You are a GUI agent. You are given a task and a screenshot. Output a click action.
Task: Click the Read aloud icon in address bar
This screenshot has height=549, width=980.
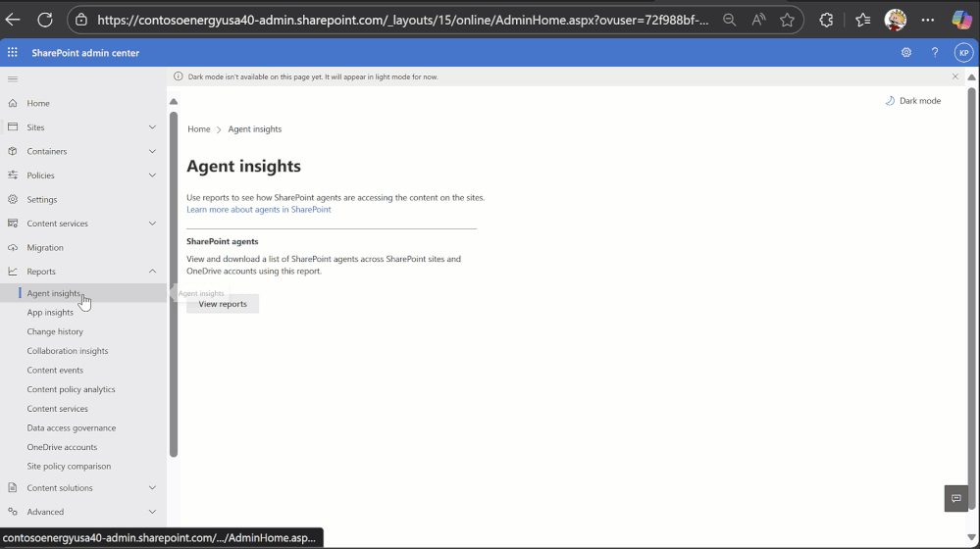[758, 20]
